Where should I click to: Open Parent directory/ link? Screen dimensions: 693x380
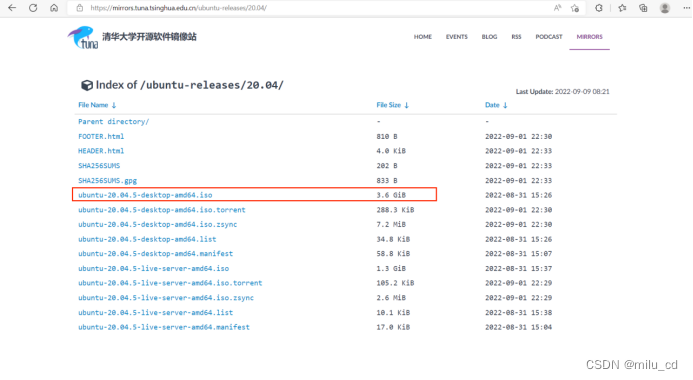pos(114,122)
